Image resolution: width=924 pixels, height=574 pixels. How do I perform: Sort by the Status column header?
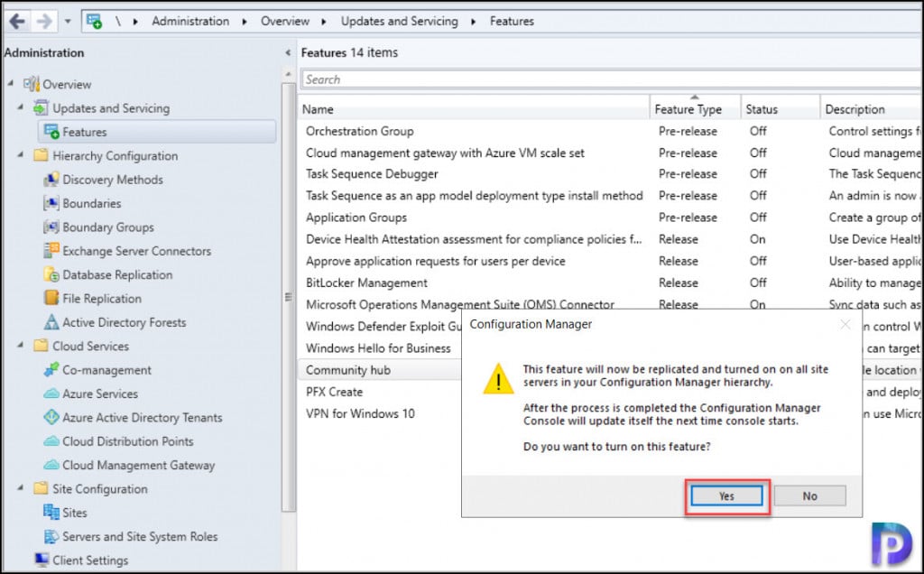coord(781,109)
